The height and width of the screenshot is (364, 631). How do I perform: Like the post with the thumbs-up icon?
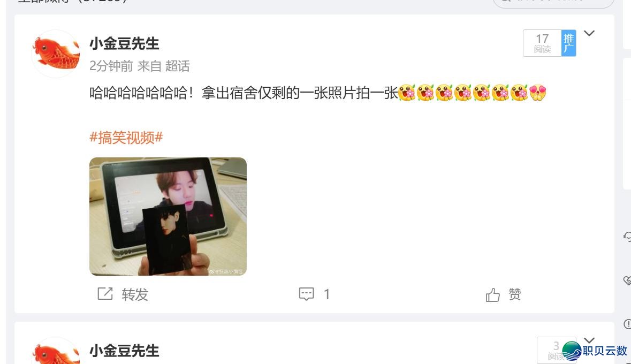pyautogui.click(x=492, y=295)
